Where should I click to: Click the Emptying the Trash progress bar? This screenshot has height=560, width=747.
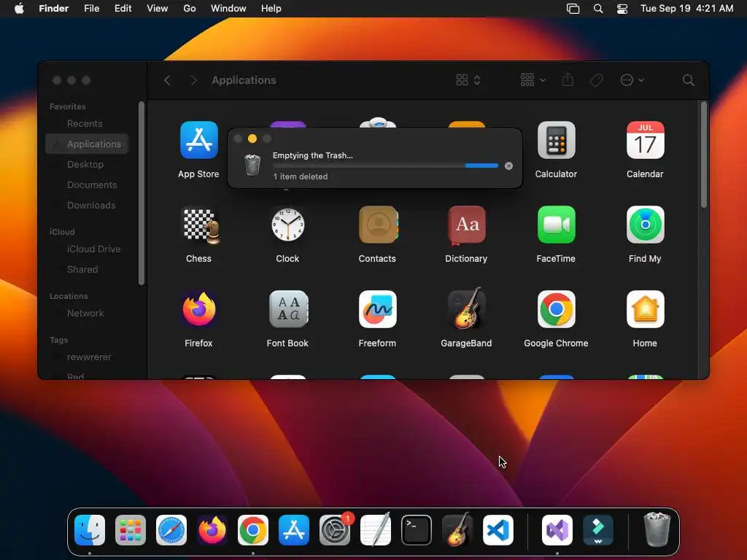(385, 166)
